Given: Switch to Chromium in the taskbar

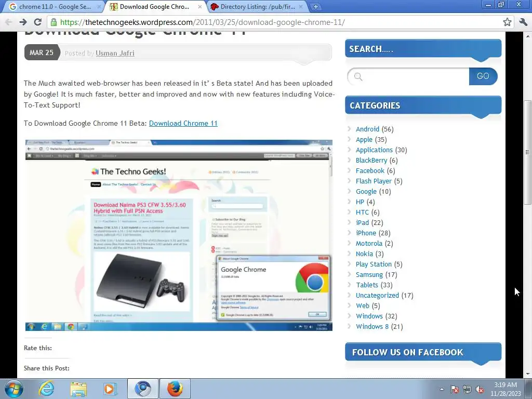Looking at the screenshot, I should pyautogui.click(x=143, y=389).
